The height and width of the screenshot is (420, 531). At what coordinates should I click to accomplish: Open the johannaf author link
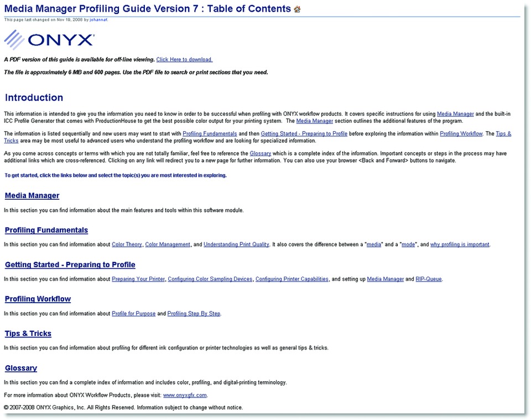coord(98,20)
